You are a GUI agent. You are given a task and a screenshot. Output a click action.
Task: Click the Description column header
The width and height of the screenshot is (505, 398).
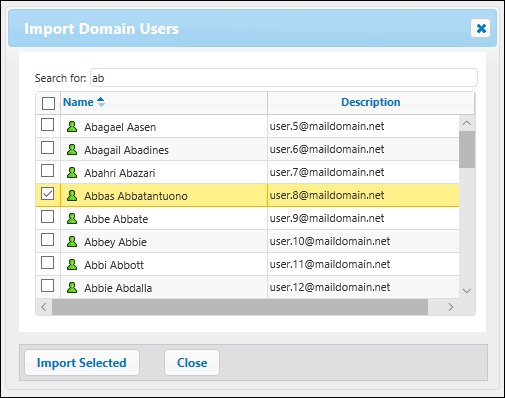point(371,102)
